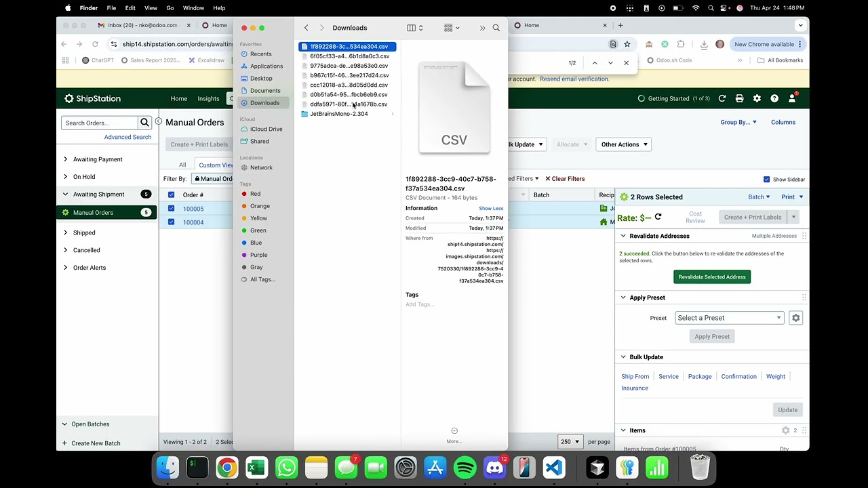Open ShipStation settings gear icon

757,99
